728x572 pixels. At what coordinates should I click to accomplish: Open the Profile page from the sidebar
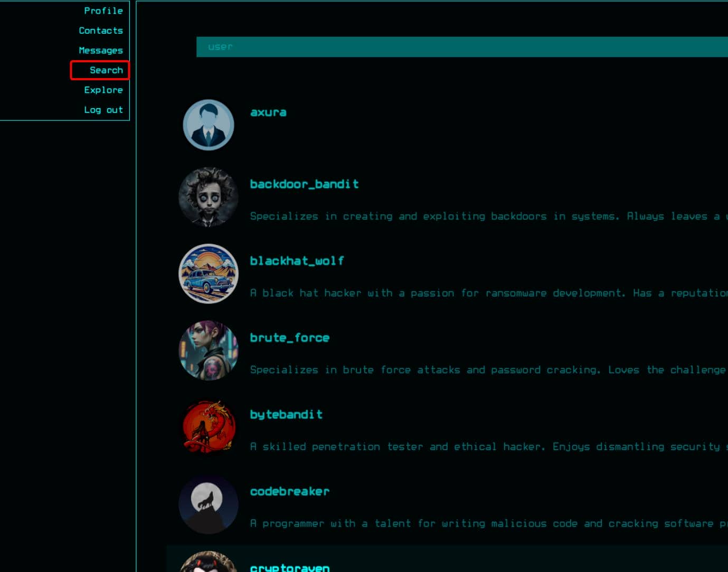[103, 11]
